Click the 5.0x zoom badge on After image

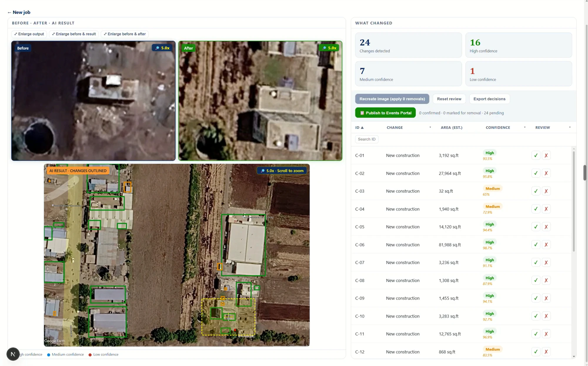point(329,48)
